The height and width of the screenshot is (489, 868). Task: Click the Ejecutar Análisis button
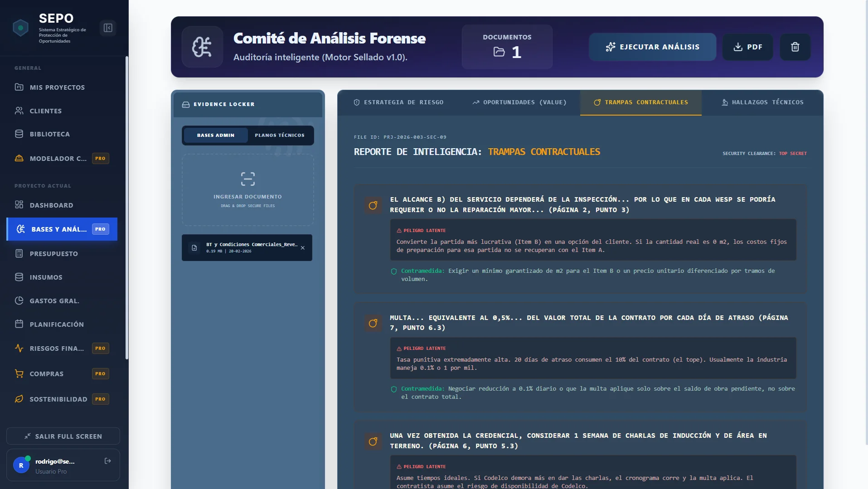(x=653, y=47)
